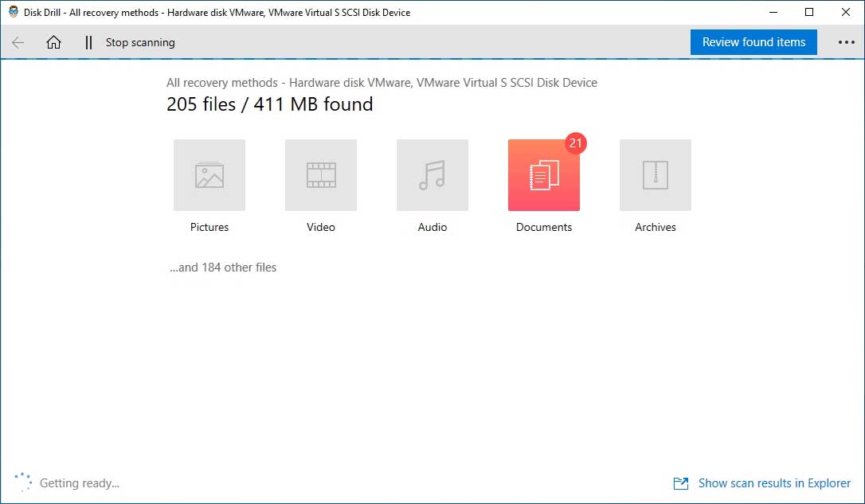Open the Home screen icon
Screen dimensions: 865x504
coord(53,42)
